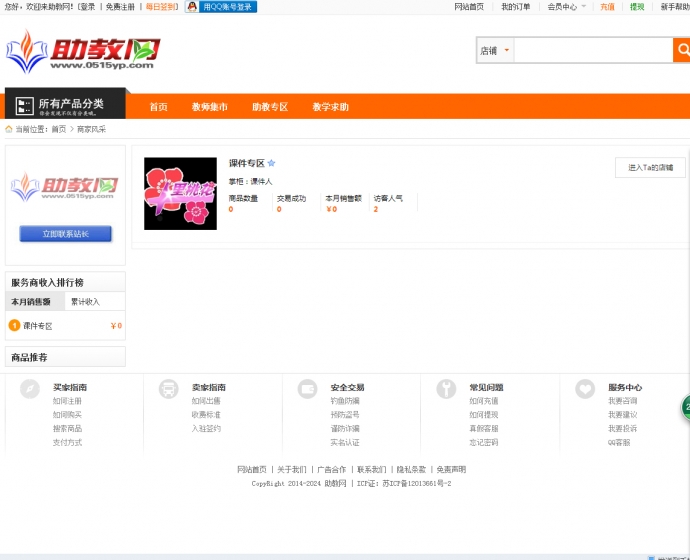Viewport: 690px width, 560px height.
Task: Click the 十里桃花 shop thumbnail image
Action: pyautogui.click(x=180, y=194)
